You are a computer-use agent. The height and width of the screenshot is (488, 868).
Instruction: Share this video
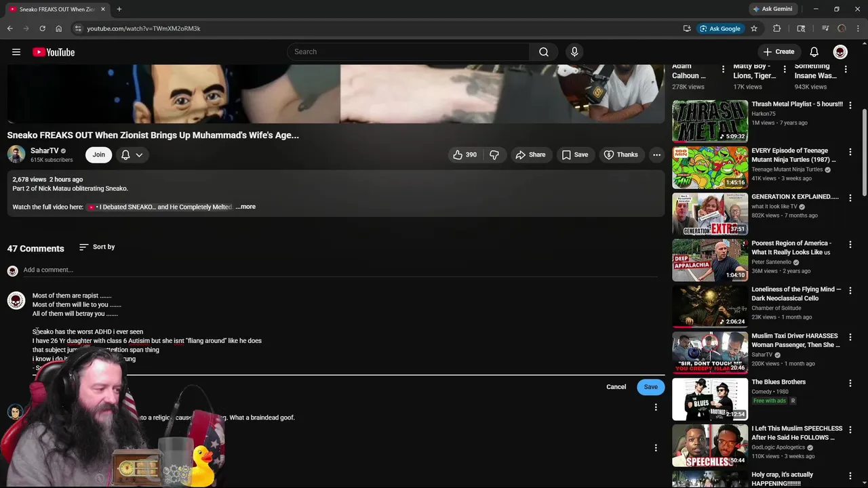click(530, 155)
